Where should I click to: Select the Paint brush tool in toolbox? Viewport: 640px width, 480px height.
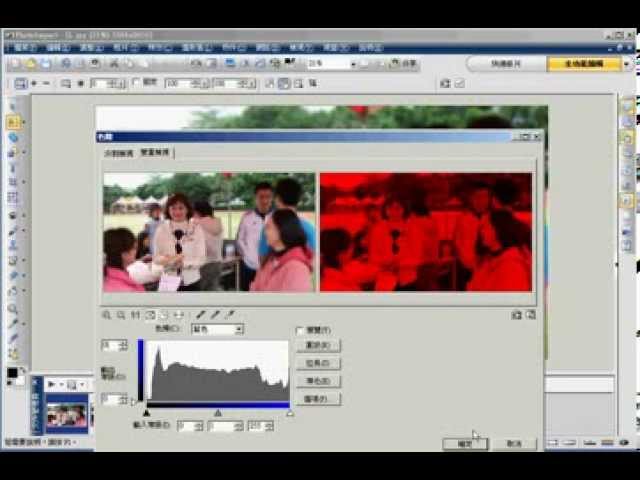[13, 231]
